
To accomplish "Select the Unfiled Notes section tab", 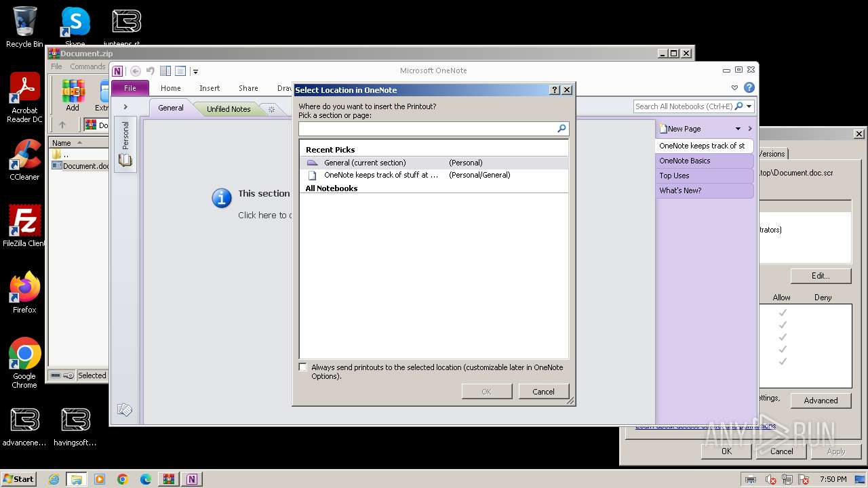I will (229, 108).
